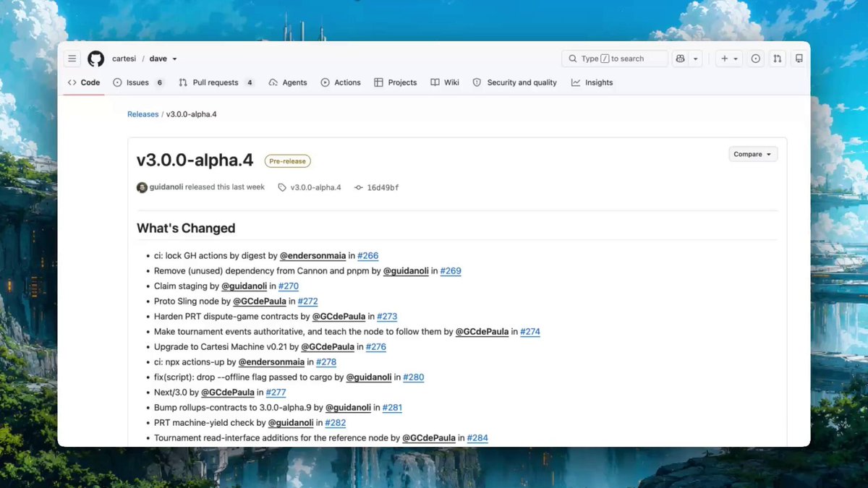Open the hamburger navigation menu
Viewport: 868px width, 488px height.
tap(72, 59)
